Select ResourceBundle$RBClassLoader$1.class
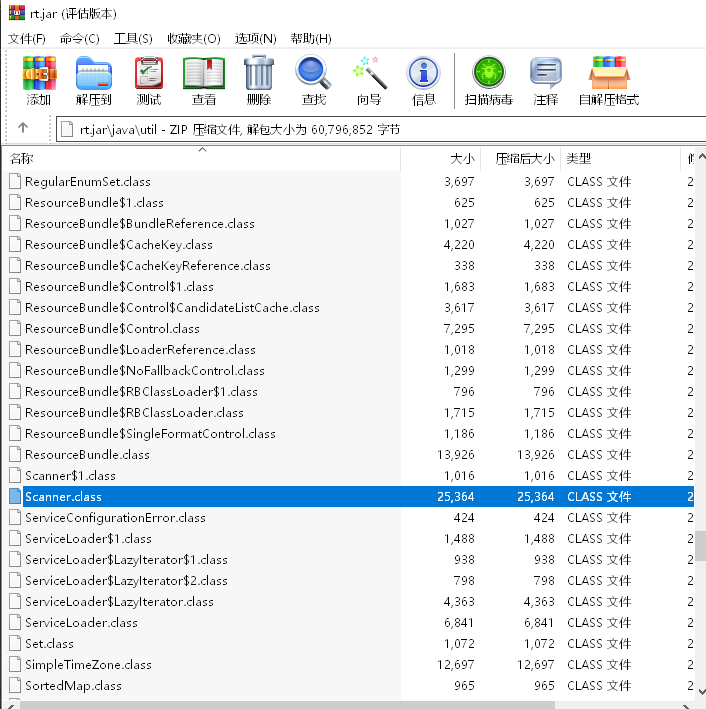706x709 pixels. 141,392
